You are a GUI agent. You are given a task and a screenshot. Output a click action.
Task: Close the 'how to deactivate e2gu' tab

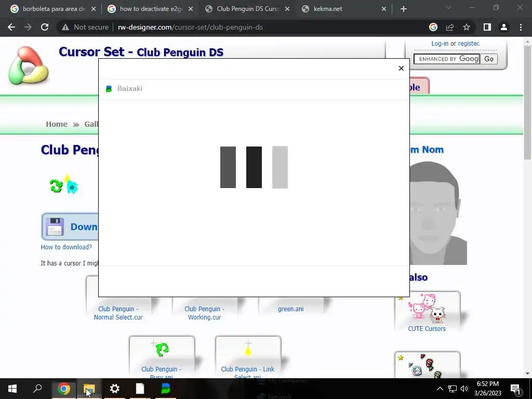191,9
